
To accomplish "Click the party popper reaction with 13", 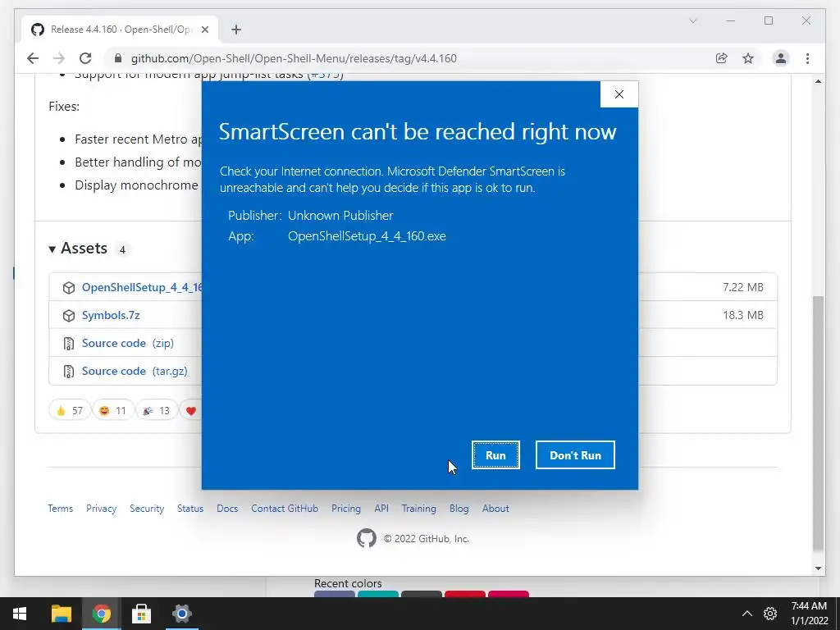I will coord(157,410).
